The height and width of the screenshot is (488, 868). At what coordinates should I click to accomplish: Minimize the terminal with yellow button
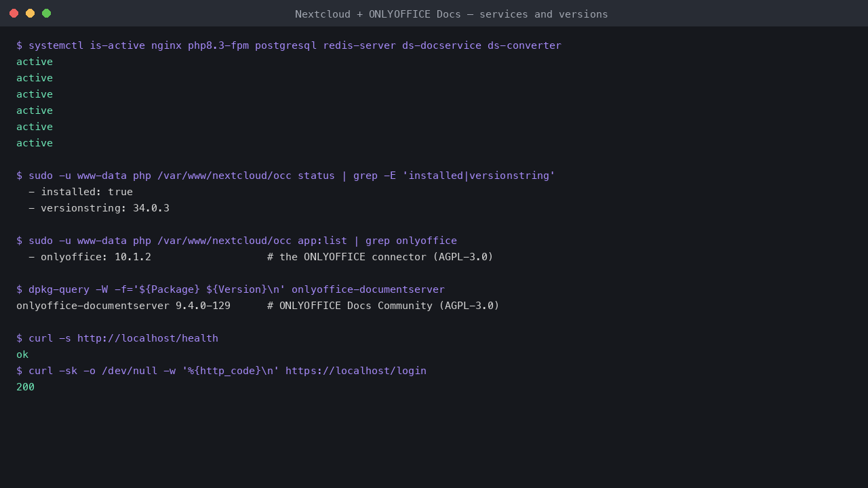[x=30, y=14]
